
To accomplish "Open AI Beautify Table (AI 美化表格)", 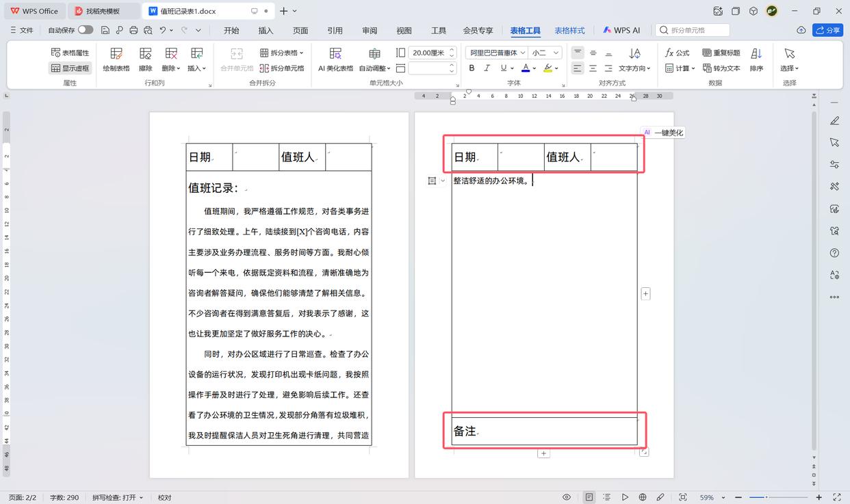I will (335, 58).
